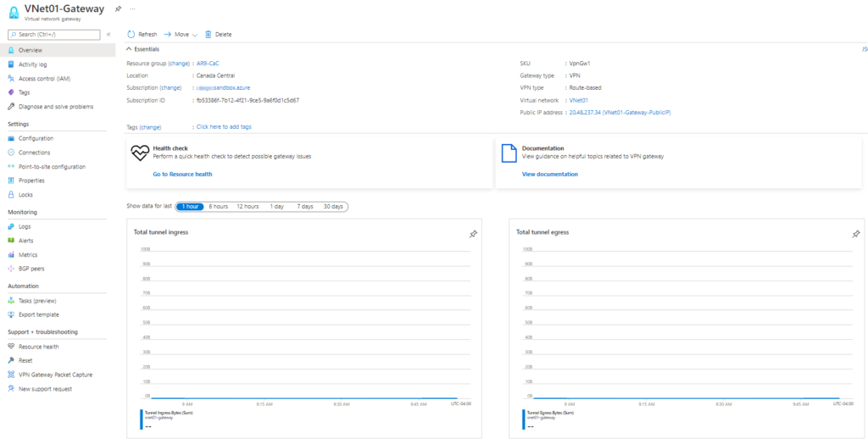
Task: Select the 7 days time range
Action: [x=304, y=207]
